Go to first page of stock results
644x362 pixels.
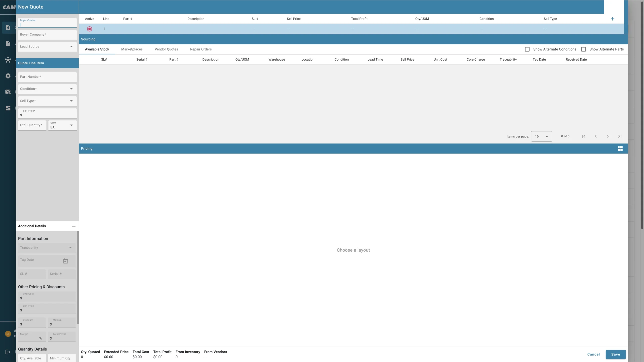tap(583, 136)
